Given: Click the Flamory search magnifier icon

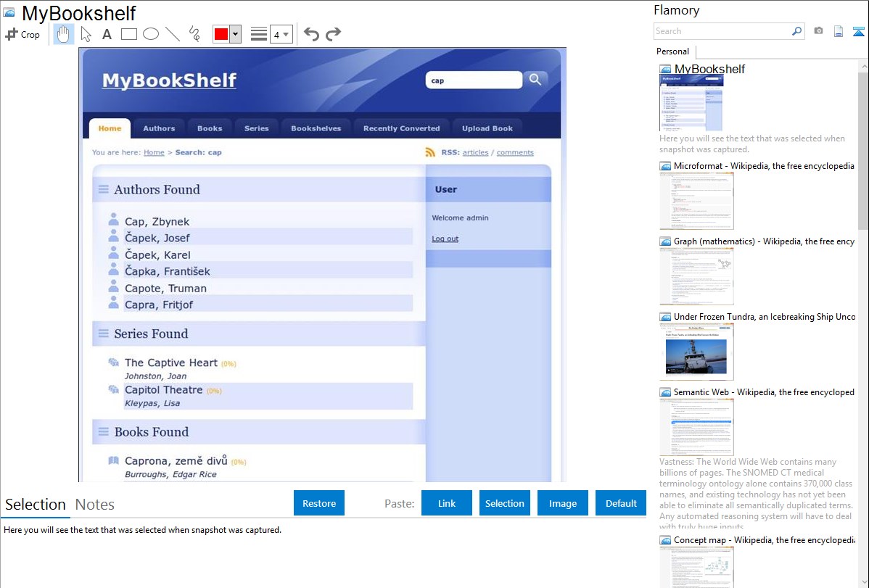Looking at the screenshot, I should point(796,31).
